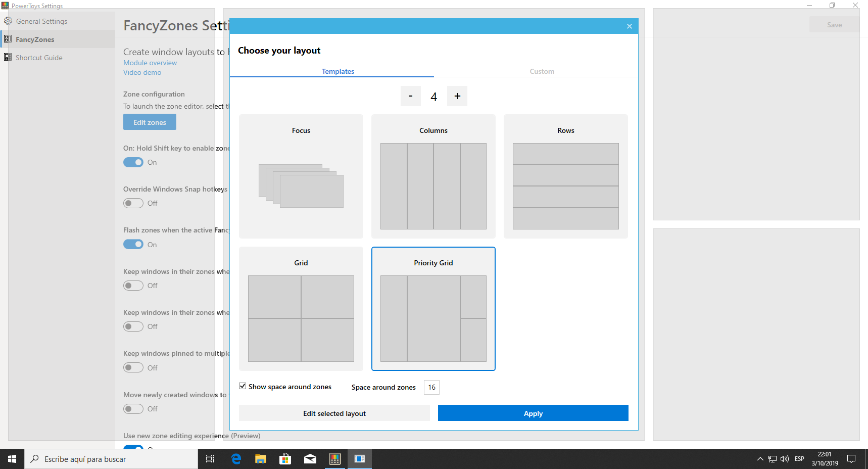Increase zone count with plus button

tap(457, 96)
